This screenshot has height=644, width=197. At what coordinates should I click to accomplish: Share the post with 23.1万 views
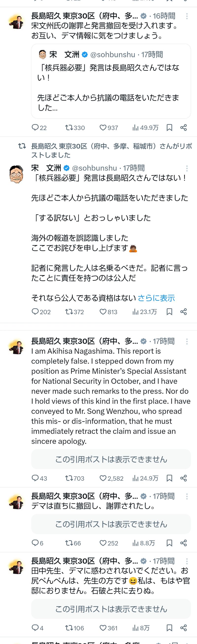click(183, 312)
